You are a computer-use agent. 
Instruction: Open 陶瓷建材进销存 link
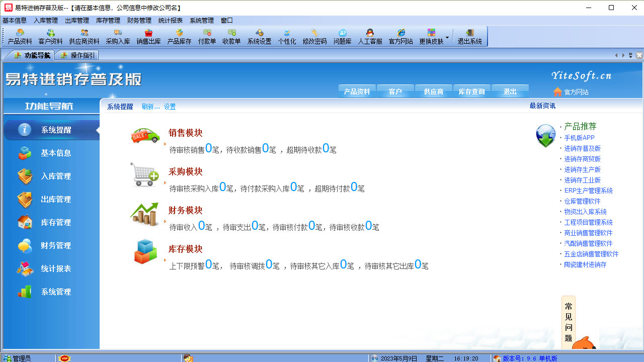pos(585,264)
